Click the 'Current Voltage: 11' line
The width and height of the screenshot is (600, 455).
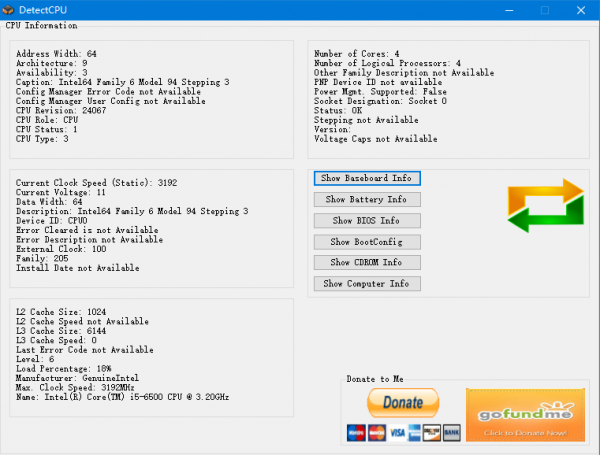coord(60,192)
